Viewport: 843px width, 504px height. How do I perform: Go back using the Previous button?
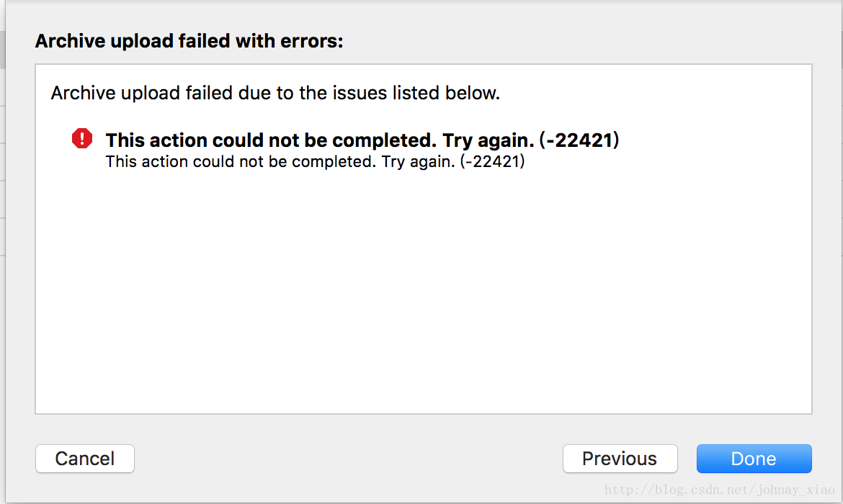pos(620,459)
